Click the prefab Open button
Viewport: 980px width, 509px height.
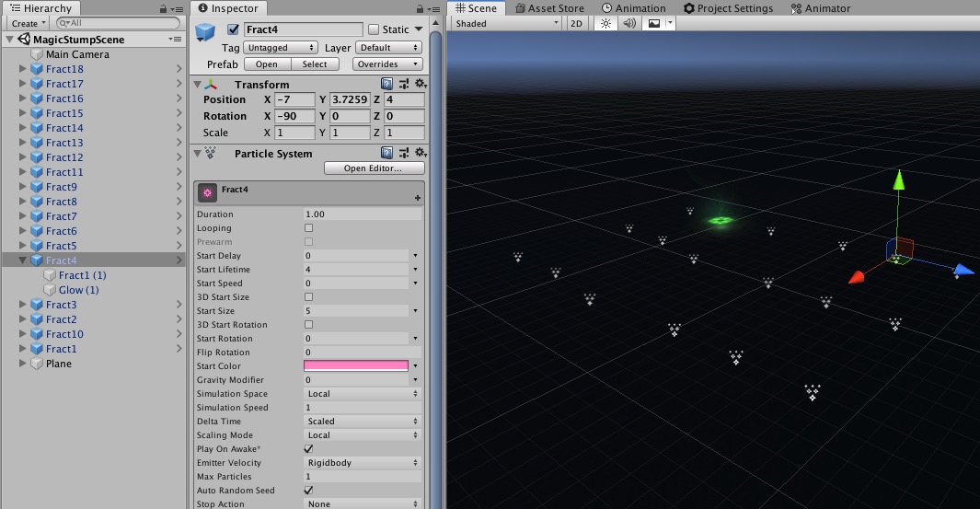point(267,64)
